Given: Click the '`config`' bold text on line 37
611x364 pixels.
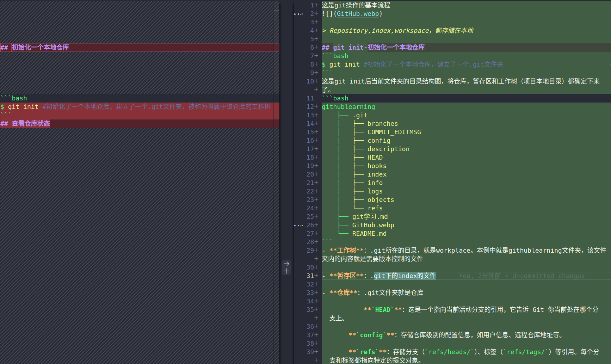Looking at the screenshot, I should pyautogui.click(x=371, y=335).
